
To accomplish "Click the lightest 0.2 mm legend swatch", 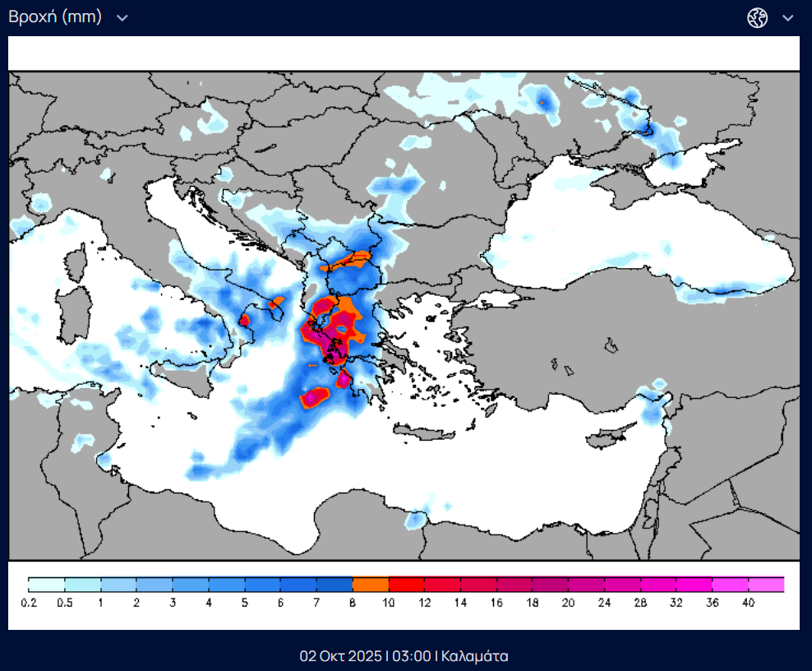I will 46,585.
